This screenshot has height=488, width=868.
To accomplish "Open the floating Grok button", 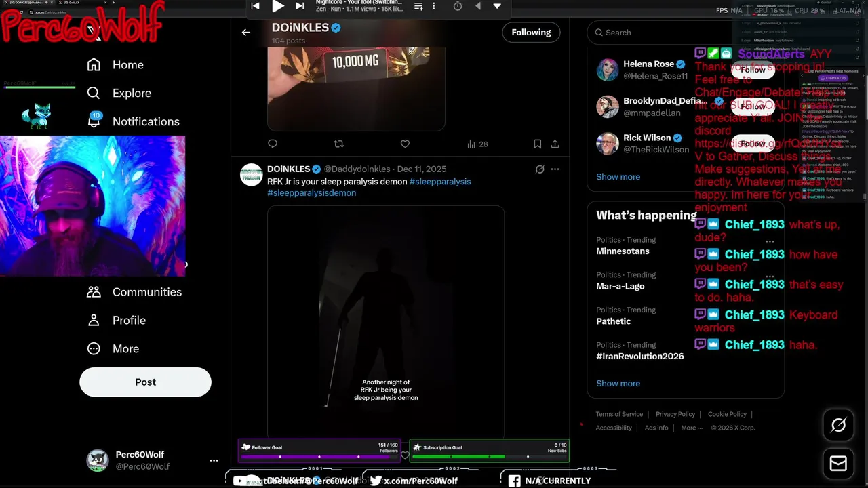I will click(838, 425).
